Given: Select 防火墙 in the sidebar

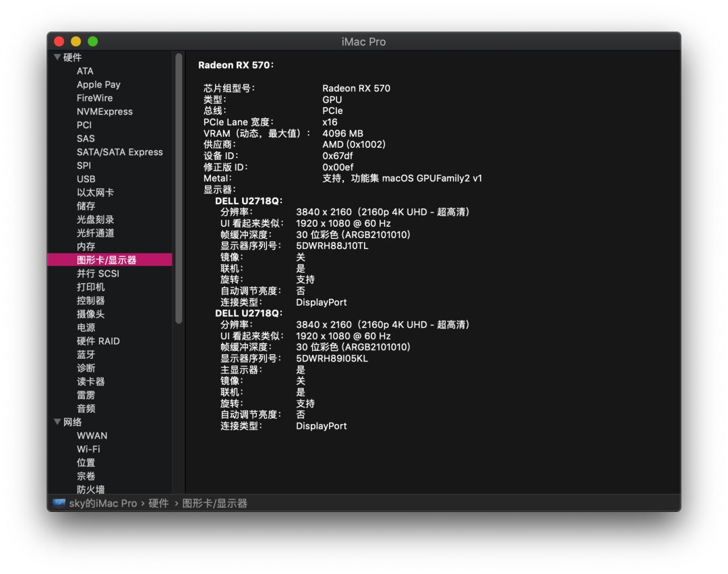Looking at the screenshot, I should point(90,489).
